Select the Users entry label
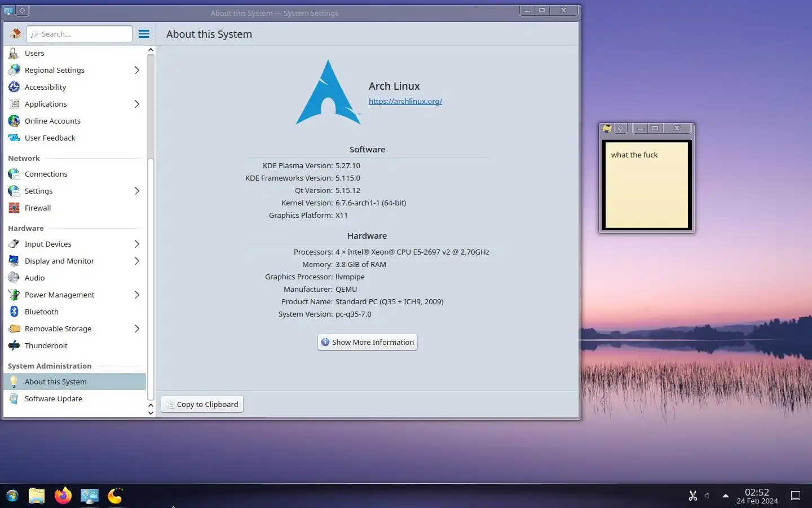 34,53
